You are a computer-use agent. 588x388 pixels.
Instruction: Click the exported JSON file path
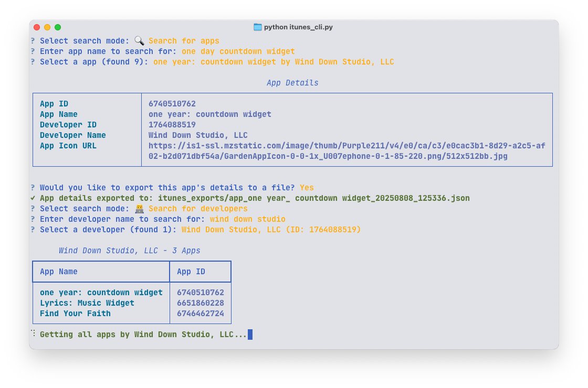(x=313, y=198)
